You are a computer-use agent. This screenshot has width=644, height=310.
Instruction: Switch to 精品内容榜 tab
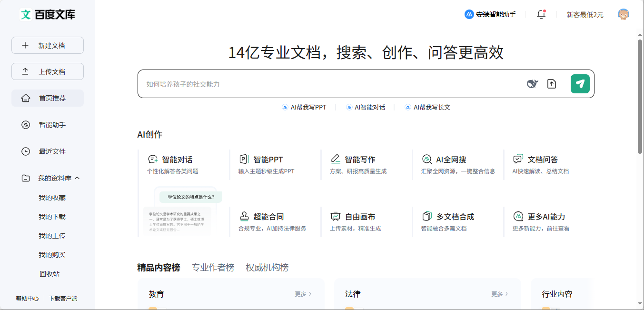(159, 267)
